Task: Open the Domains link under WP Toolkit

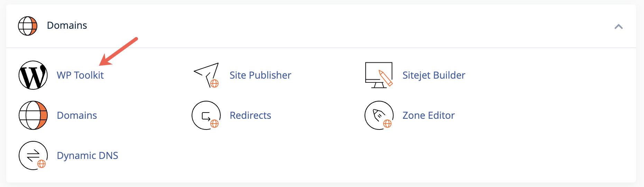Action: [x=77, y=115]
